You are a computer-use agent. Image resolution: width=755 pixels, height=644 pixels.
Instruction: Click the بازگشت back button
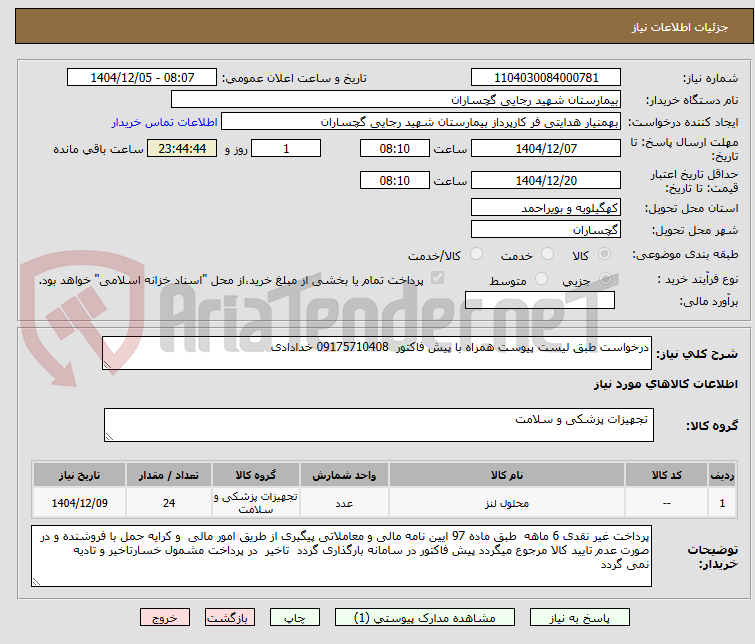point(230,618)
